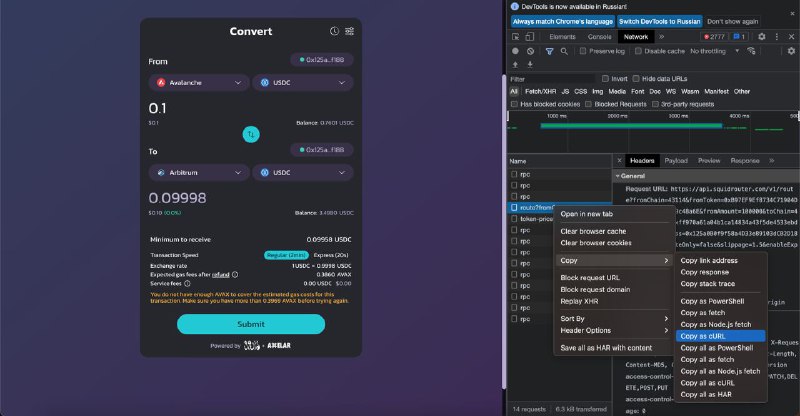This screenshot has height=416, width=800.
Task: Expand Header Options submenu
Action: click(614, 330)
